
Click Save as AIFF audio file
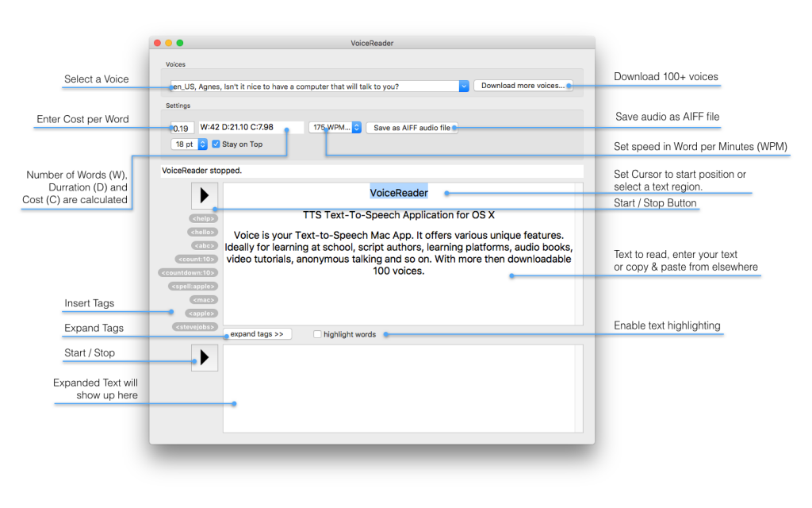pos(412,128)
